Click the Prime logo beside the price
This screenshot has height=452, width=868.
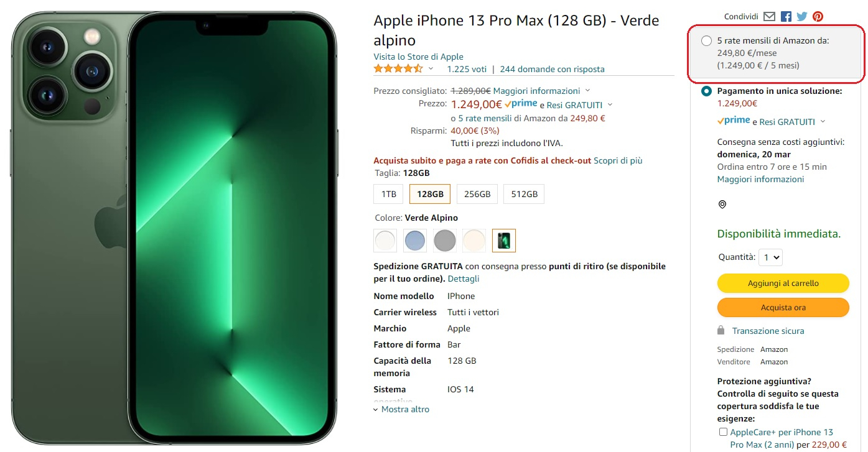tap(521, 104)
